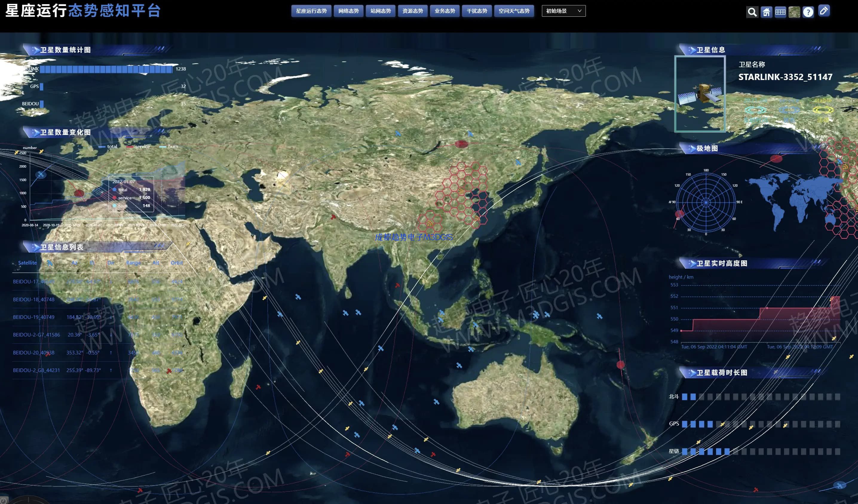Switch to the 空间天气态势 tab
Image resolution: width=858 pixels, height=504 pixels.
[x=514, y=11]
